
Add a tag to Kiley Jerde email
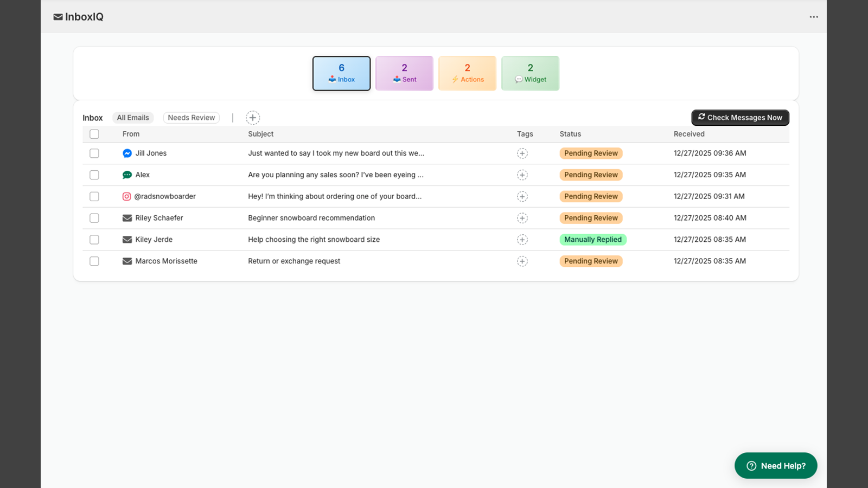point(522,240)
